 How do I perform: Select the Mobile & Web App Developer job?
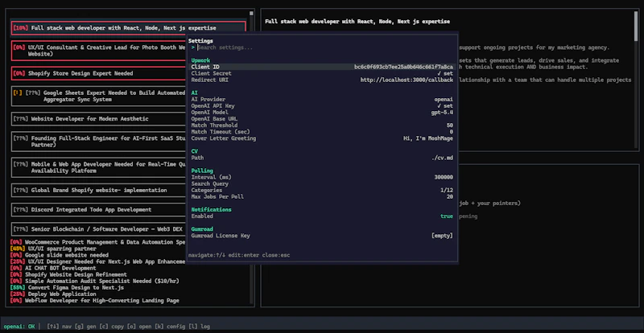(99, 167)
